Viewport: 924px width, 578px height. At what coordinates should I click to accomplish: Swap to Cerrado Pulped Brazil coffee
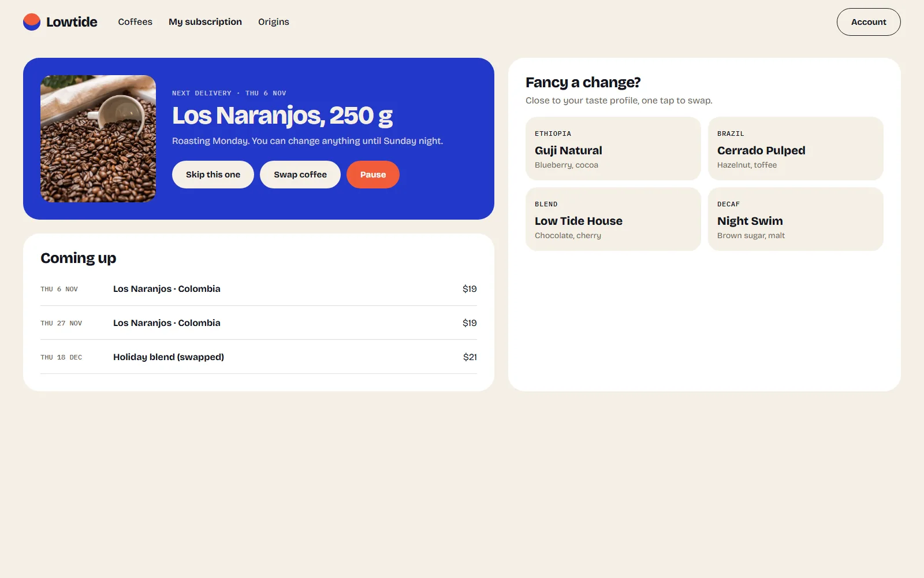[x=796, y=149]
